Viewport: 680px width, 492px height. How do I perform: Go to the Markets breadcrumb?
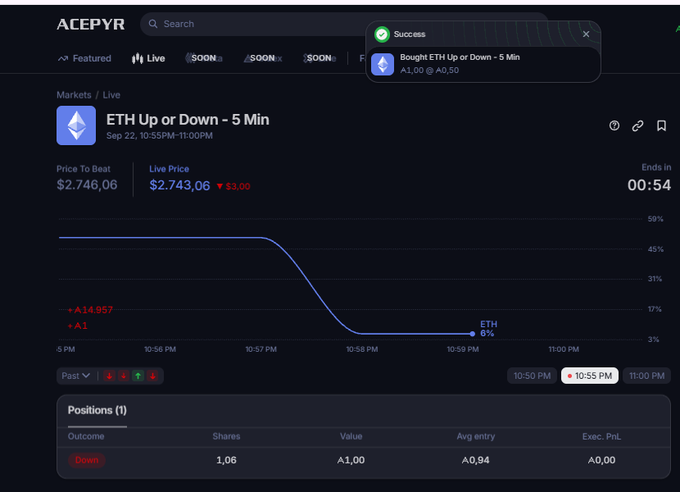(74, 95)
